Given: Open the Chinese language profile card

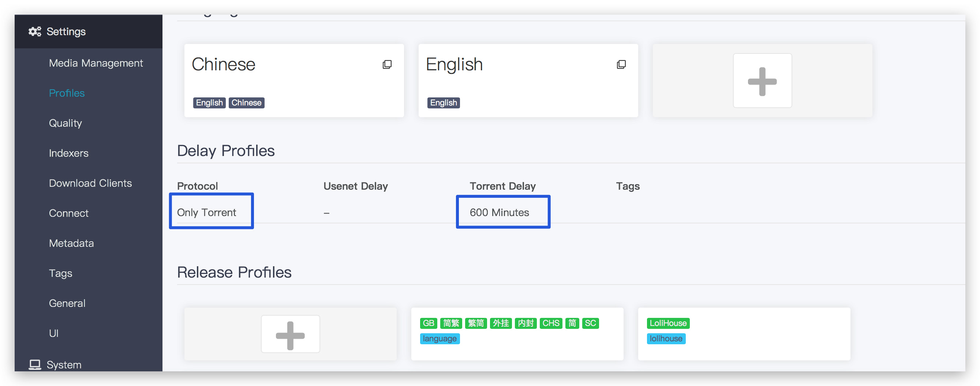Looking at the screenshot, I should 294,80.
